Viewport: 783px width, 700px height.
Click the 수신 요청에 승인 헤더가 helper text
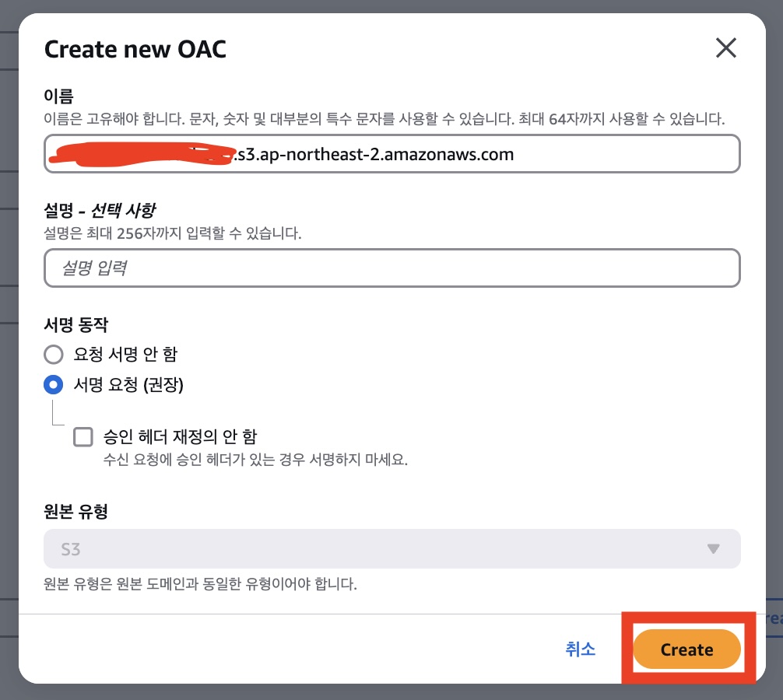coord(255,459)
